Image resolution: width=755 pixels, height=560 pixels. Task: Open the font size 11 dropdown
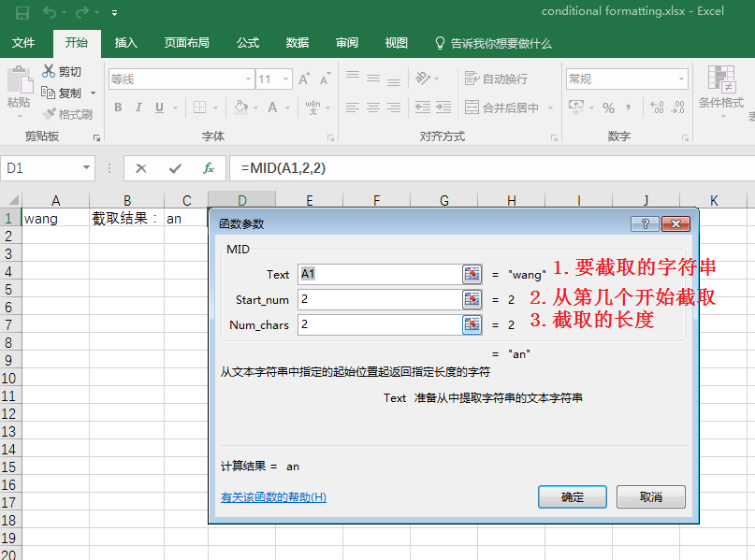pyautogui.click(x=286, y=79)
